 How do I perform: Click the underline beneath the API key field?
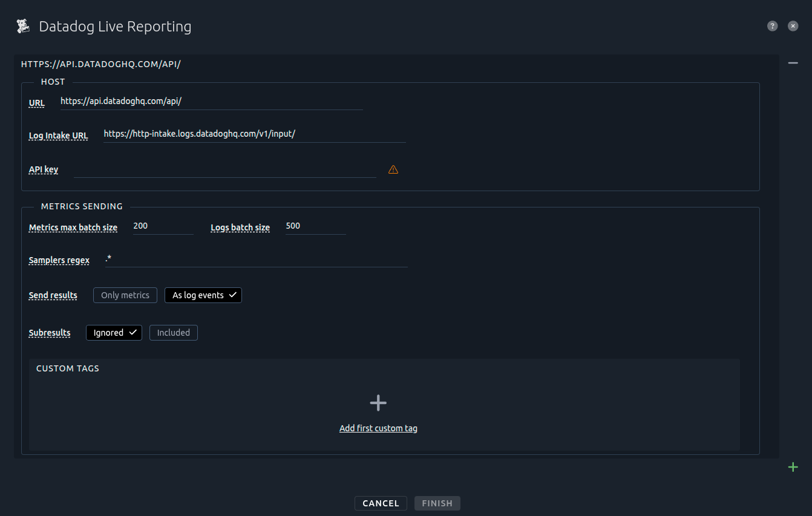coord(224,177)
